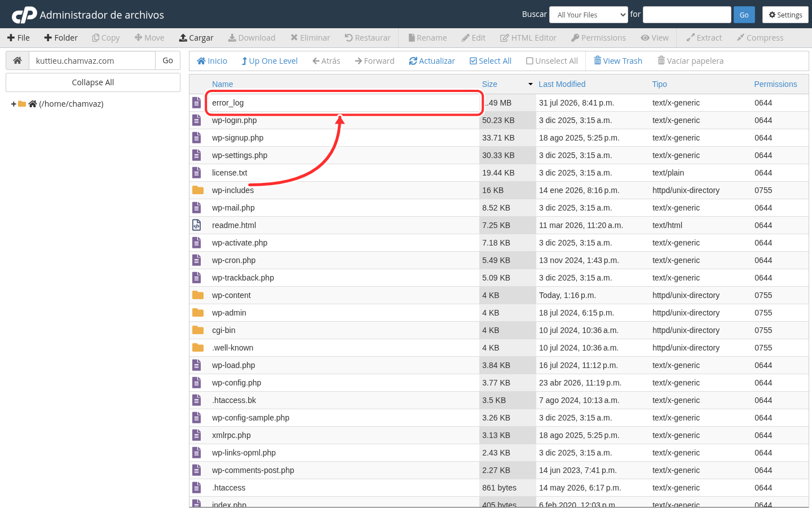This screenshot has height=508, width=812.
Task: Click Select All
Action: pyautogui.click(x=491, y=61)
